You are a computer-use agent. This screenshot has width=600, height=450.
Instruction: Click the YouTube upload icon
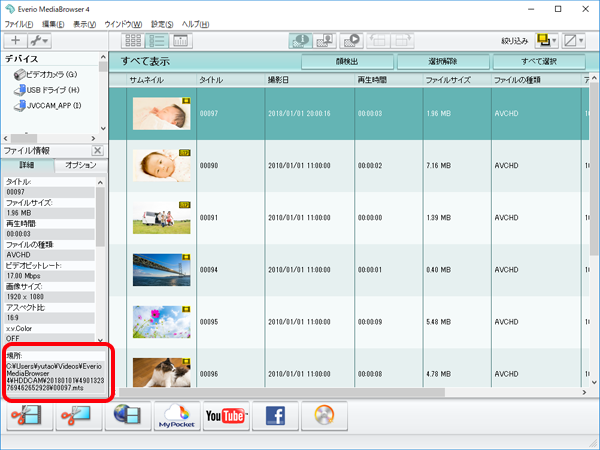pos(226,416)
